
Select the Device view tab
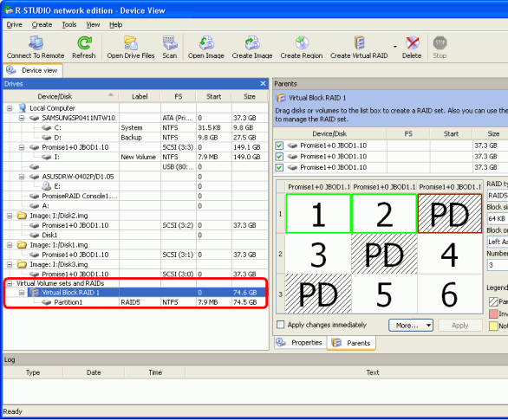coord(33,70)
